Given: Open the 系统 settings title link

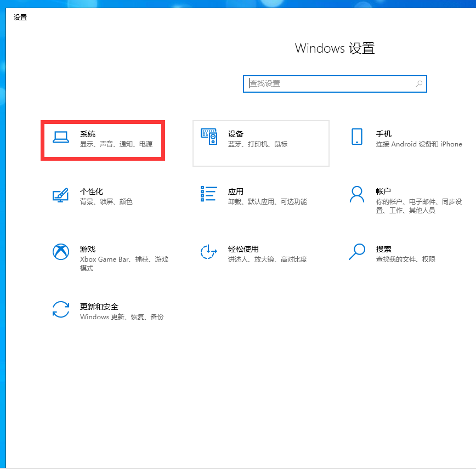Looking at the screenshot, I should pos(88,134).
